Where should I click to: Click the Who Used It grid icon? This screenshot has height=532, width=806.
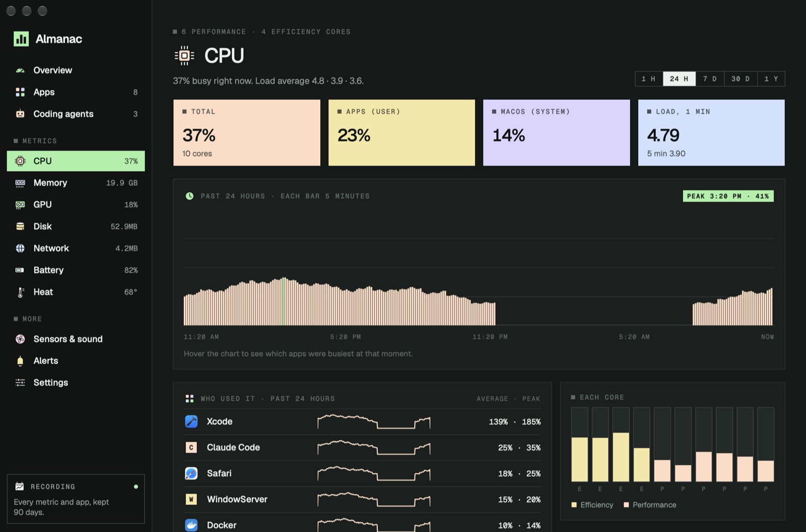(189, 399)
